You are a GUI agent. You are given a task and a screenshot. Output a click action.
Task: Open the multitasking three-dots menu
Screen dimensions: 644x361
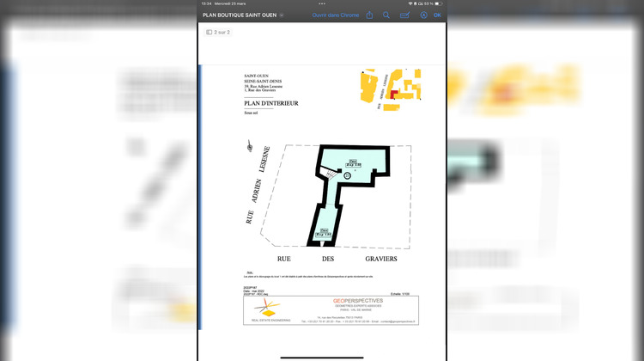pos(322,3)
